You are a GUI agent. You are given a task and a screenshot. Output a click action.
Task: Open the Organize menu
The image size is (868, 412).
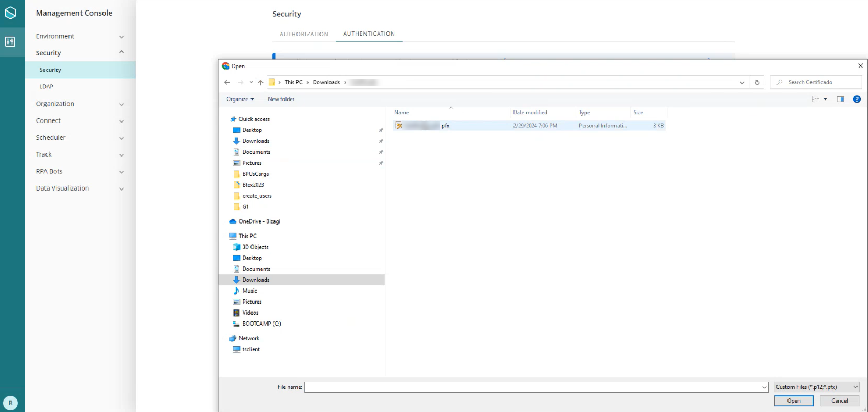(240, 99)
